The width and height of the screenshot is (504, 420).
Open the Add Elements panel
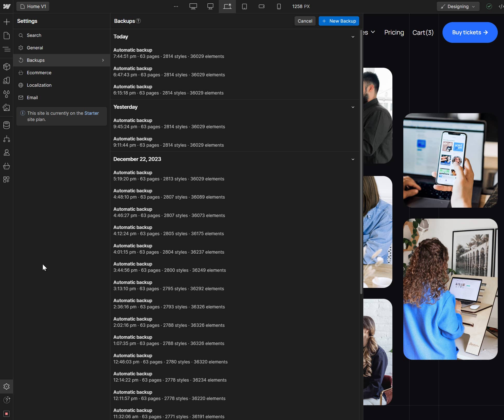(7, 22)
